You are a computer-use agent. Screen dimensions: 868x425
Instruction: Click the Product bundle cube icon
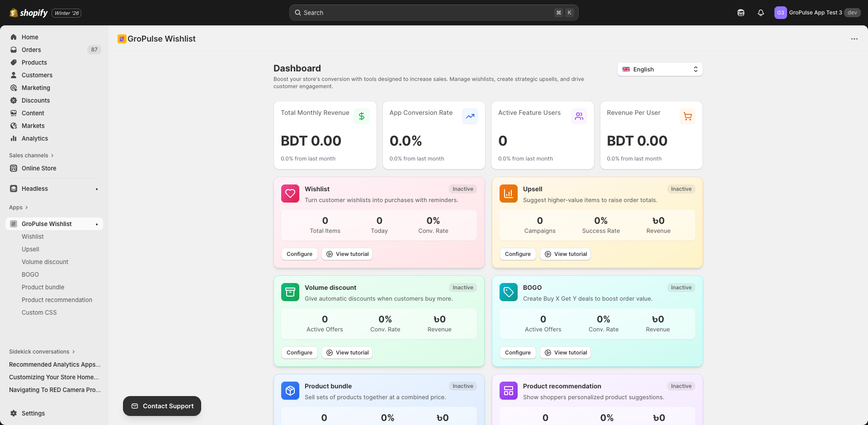tap(290, 391)
